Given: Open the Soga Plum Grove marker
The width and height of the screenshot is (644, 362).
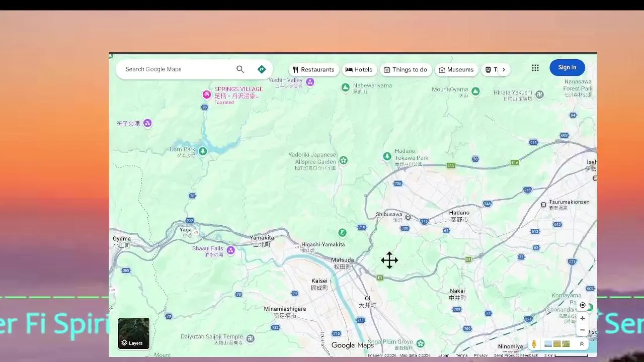Looking at the screenshot, I should (420, 343).
